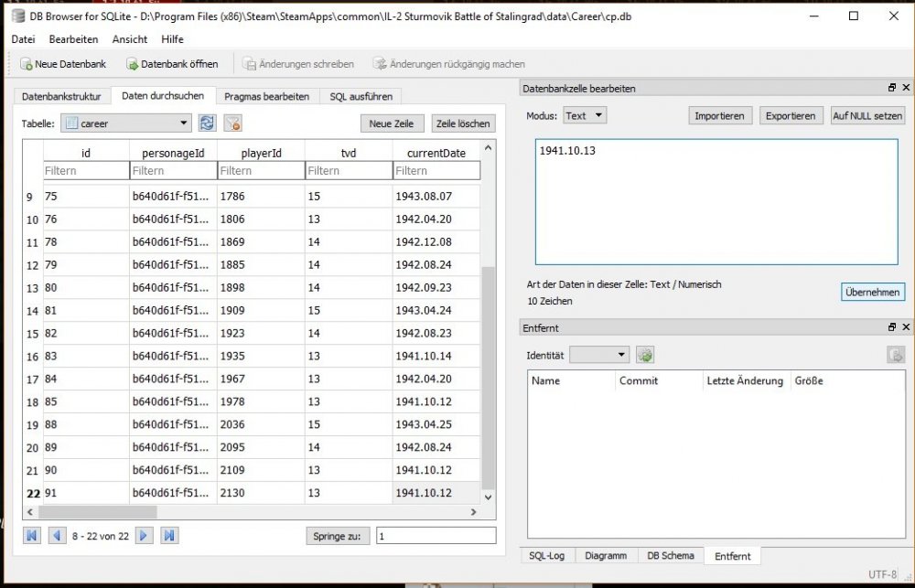Go to previous records page icon
This screenshot has width=915, height=588.
[56, 535]
